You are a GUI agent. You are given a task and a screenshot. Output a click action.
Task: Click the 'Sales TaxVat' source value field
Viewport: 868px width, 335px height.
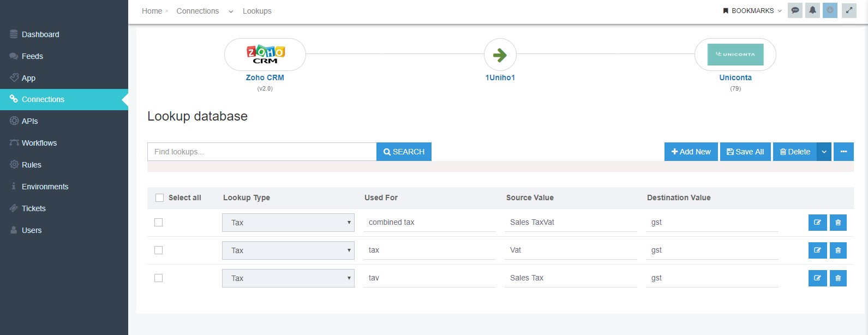tap(571, 222)
